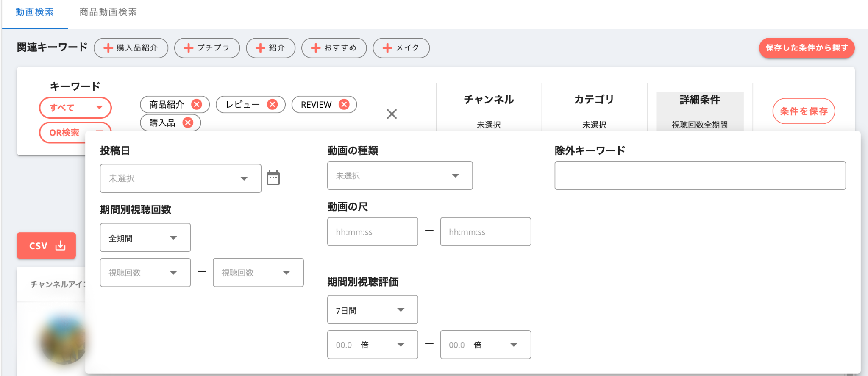Expand the 全期間 view count period dropdown
The width and height of the screenshot is (868, 376).
[x=145, y=238]
